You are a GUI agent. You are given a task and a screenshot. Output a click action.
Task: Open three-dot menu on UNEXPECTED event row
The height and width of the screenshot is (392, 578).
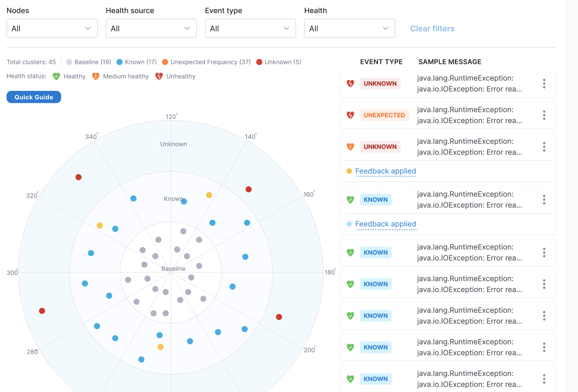click(544, 115)
